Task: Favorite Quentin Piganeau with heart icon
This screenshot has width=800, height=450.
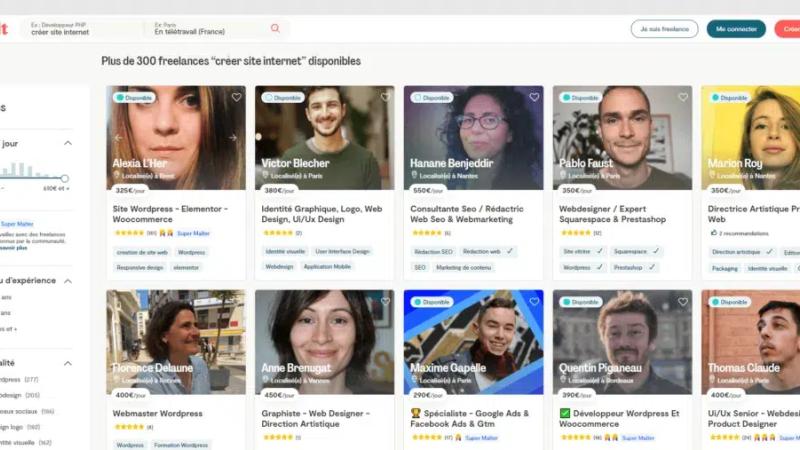Action: point(683,302)
